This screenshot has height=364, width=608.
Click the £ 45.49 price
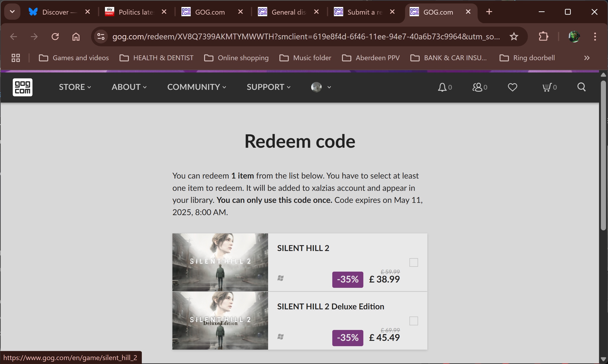(x=384, y=338)
